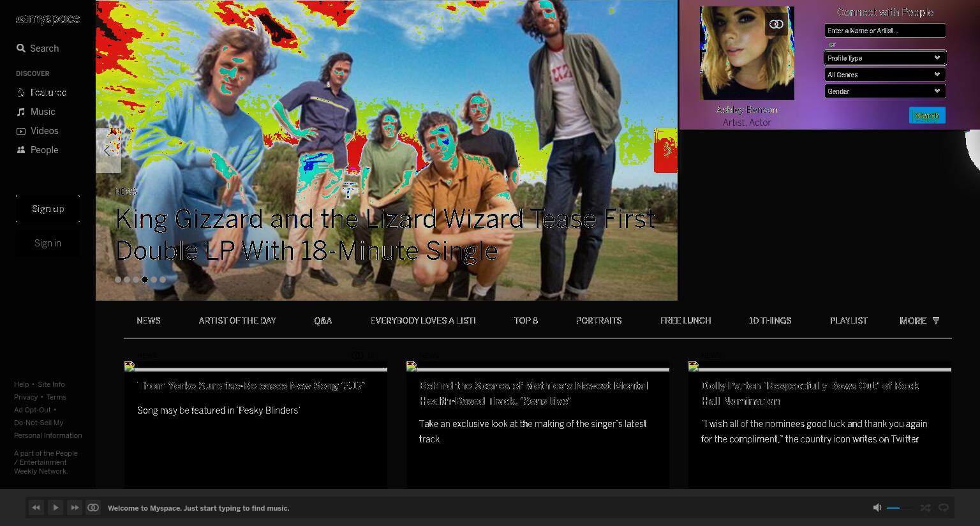Image resolution: width=980 pixels, height=526 pixels.
Task: Open Ashley Benson profile name link
Action: coord(747,110)
